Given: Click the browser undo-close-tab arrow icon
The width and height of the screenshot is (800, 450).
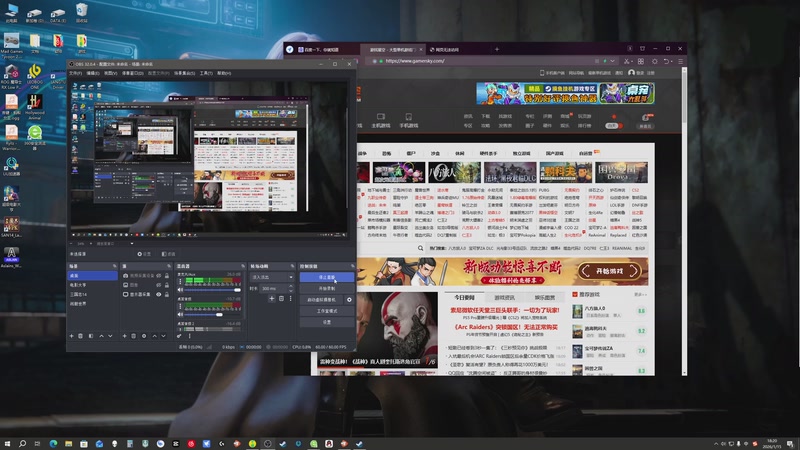Looking at the screenshot, I should 666,61.
